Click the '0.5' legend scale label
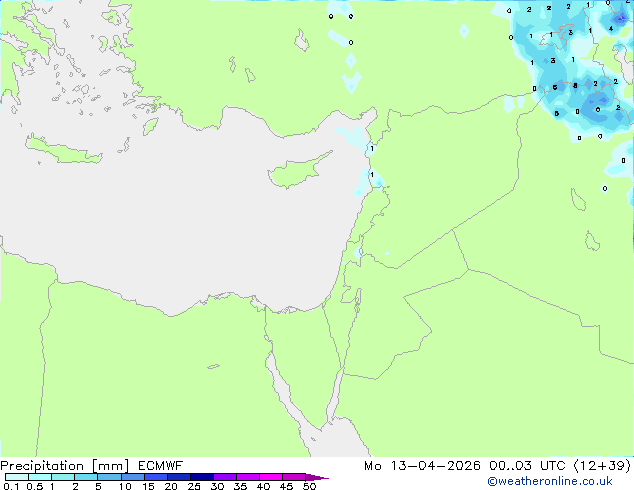This screenshot has width=634, height=490. pos(35,486)
